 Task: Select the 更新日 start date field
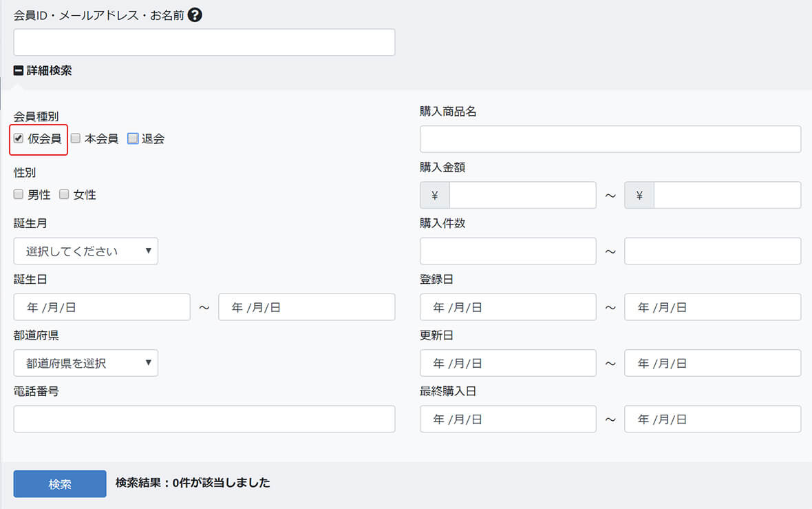coord(508,363)
